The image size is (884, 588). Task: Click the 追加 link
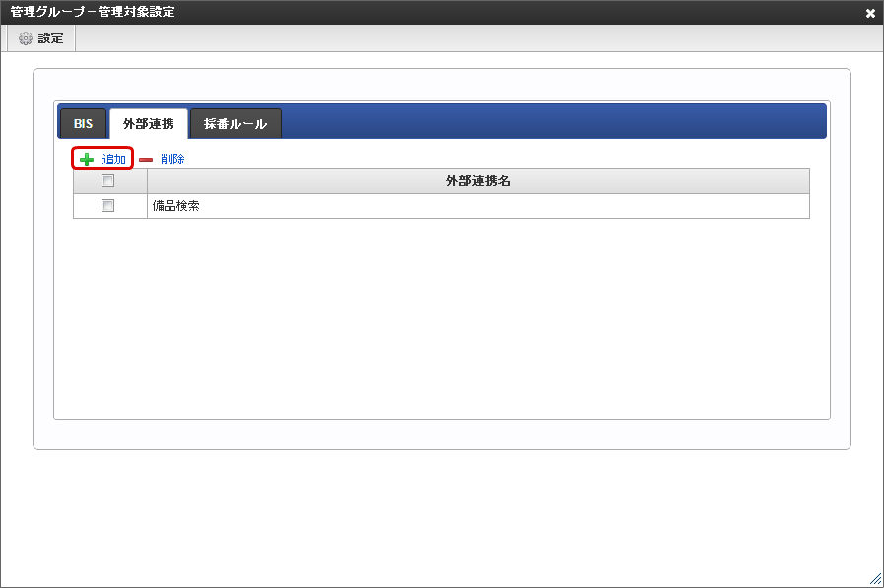coord(114,160)
